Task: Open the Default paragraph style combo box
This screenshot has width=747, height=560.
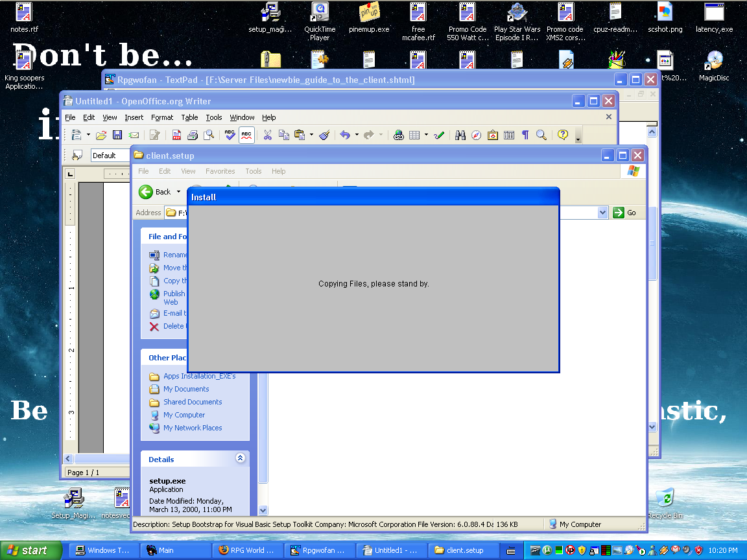Action: click(x=110, y=156)
